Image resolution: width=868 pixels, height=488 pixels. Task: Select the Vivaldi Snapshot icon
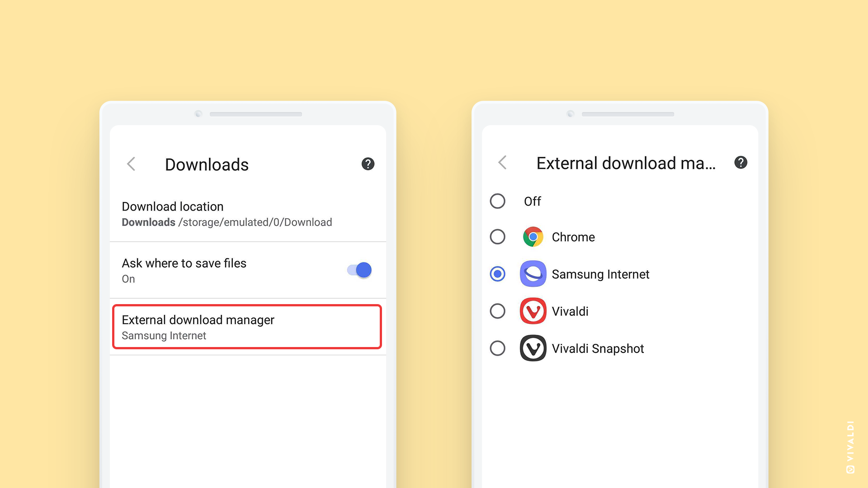tap(533, 348)
